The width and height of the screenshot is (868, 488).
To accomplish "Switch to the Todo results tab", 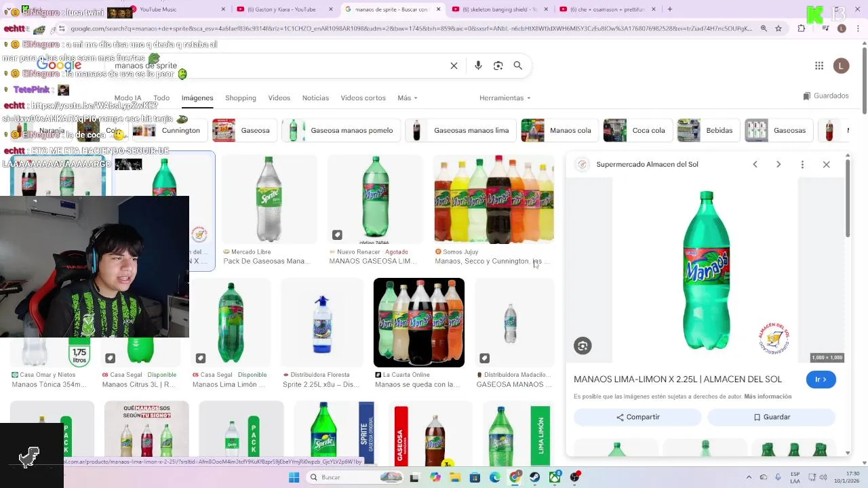I will [x=161, y=98].
